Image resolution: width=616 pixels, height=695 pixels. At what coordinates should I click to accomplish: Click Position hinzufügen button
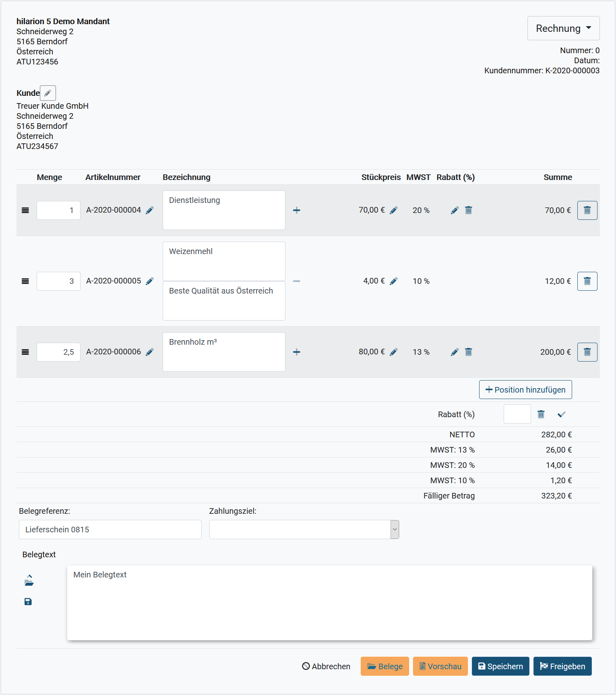525,390
